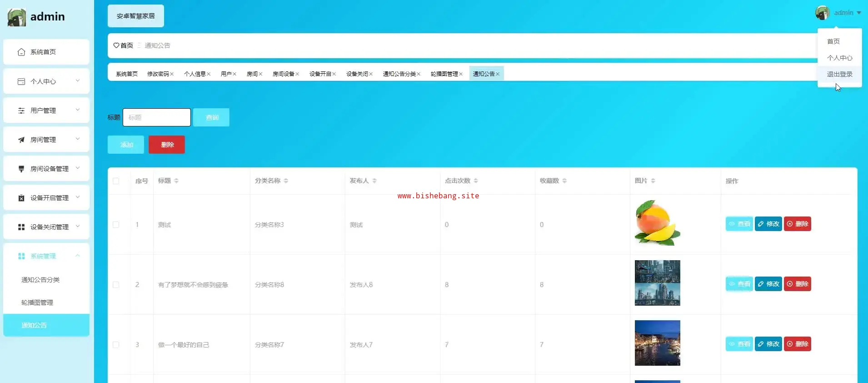This screenshot has height=383, width=868.
Task: Close the 用户 tab
Action: click(x=234, y=74)
